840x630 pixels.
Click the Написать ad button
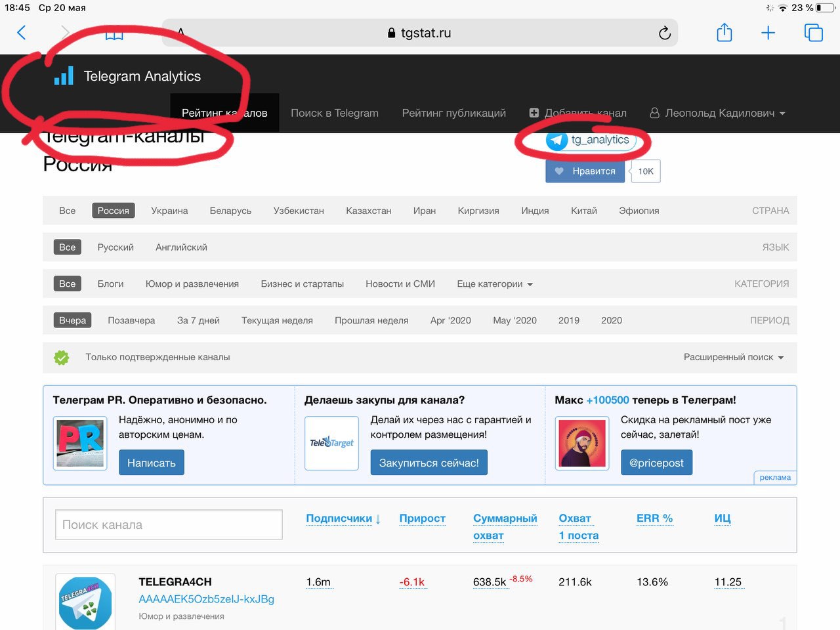point(152,463)
